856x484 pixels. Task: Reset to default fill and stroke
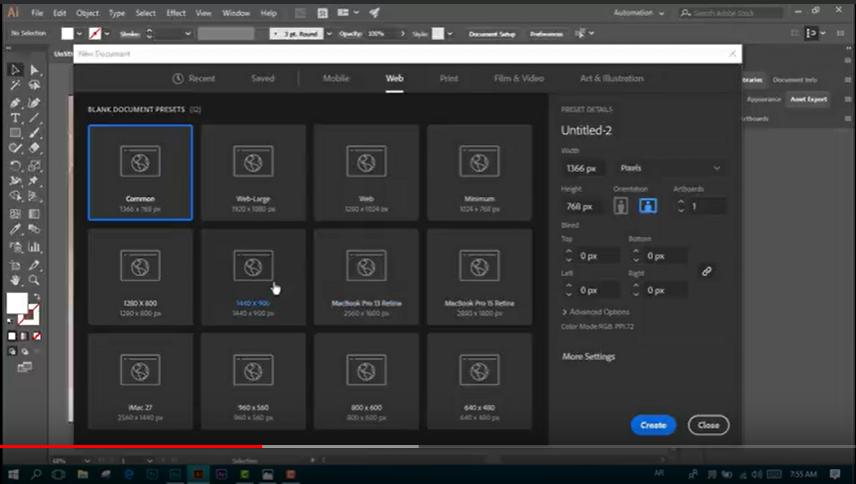10,321
